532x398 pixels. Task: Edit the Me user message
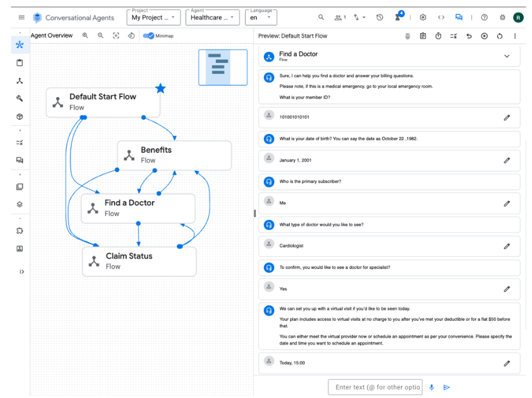507,204
